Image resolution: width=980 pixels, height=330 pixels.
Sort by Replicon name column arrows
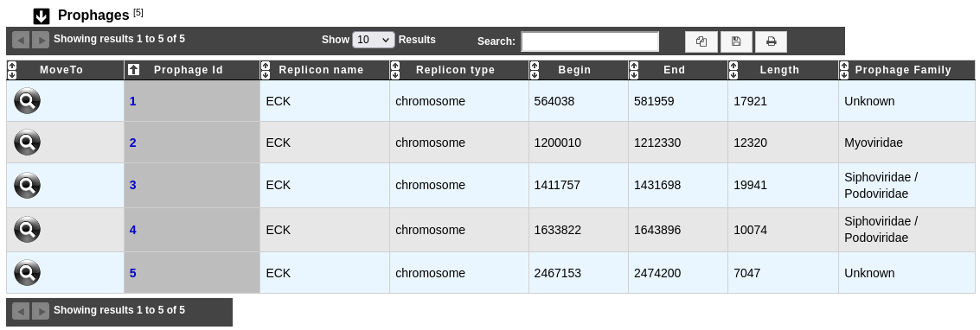[266, 70]
